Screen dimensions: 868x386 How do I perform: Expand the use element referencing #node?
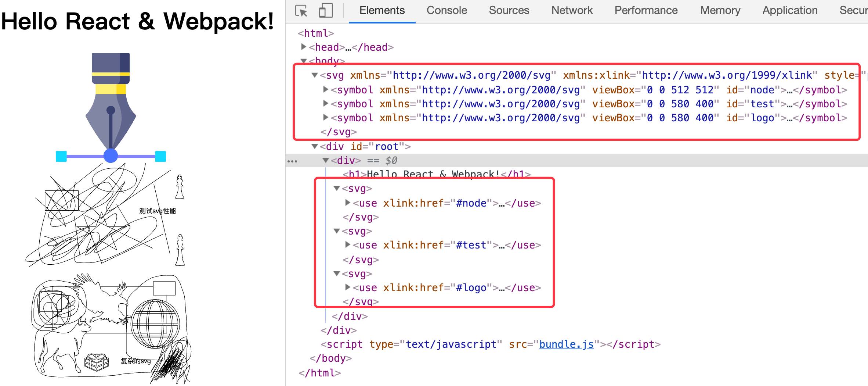point(347,203)
